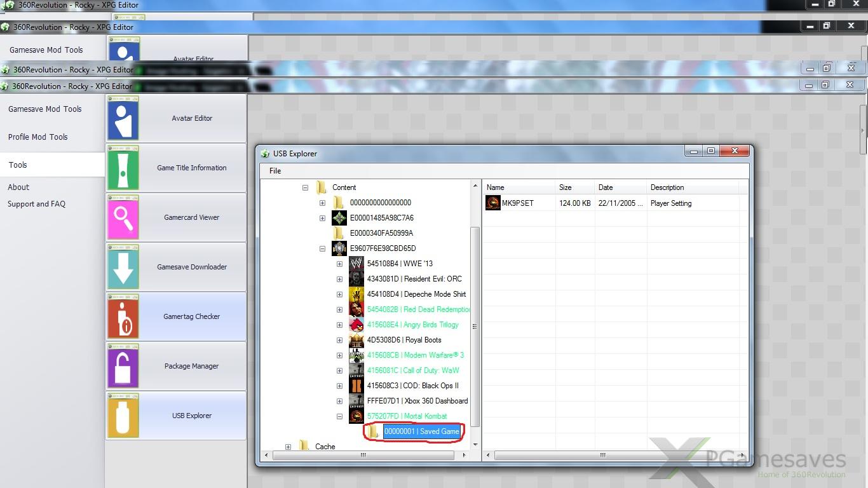This screenshot has width=868, height=488.
Task: Collapse the Content folder node
Action: coord(305,187)
